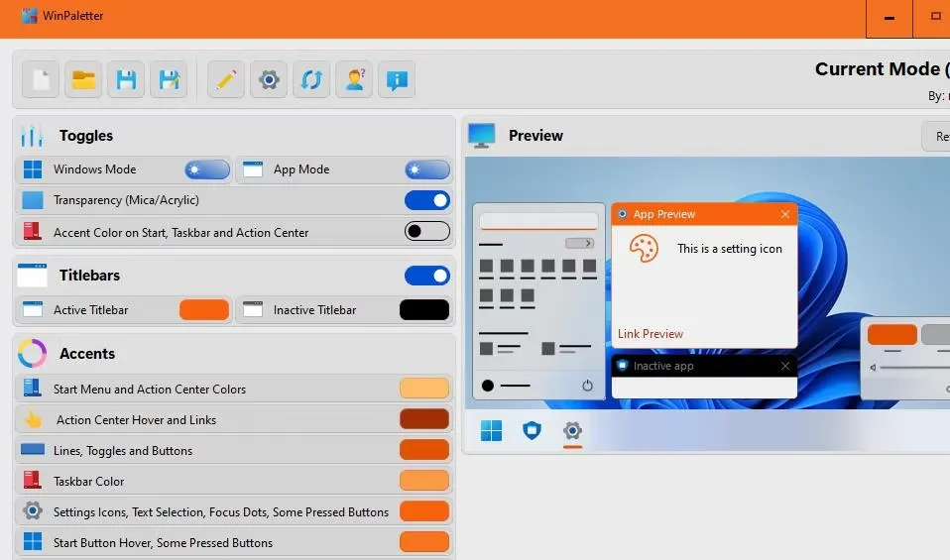Click the Taskbar Color red icon
This screenshot has height=560, width=950.
(33, 481)
